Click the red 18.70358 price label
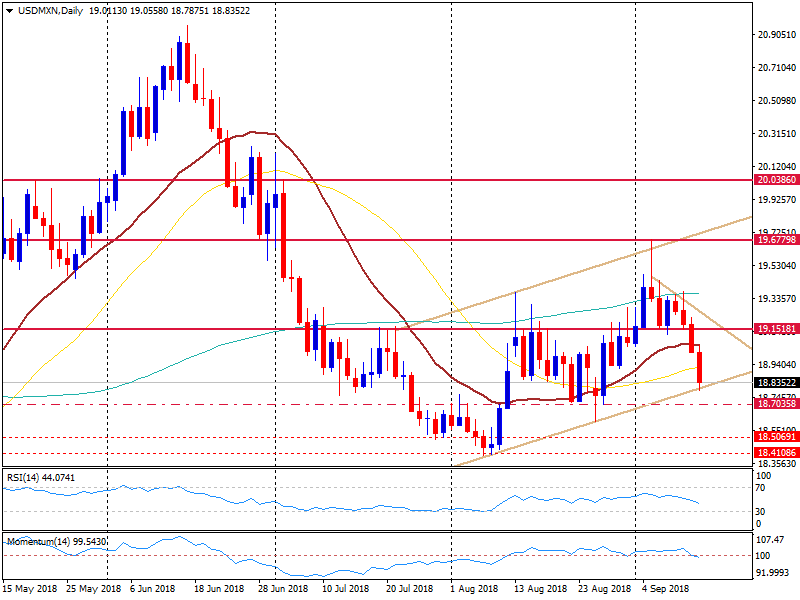Image resolution: width=800 pixels, height=600 pixels. (x=776, y=404)
